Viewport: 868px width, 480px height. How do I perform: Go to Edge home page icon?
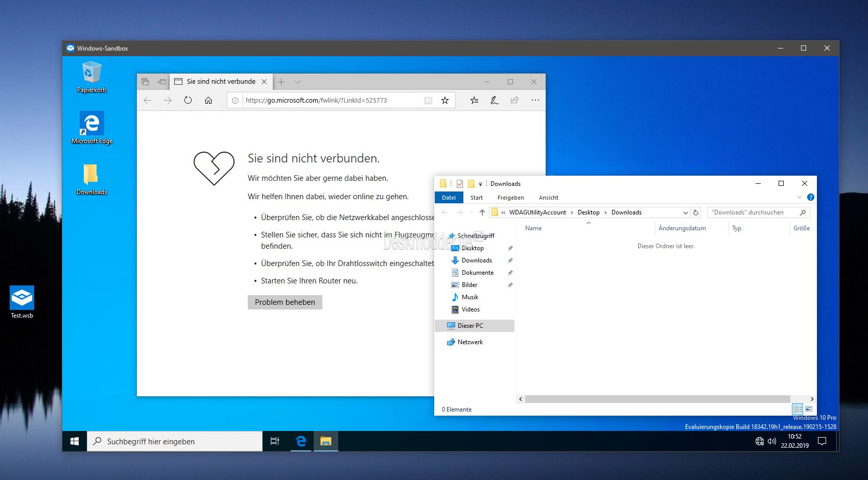[x=208, y=100]
